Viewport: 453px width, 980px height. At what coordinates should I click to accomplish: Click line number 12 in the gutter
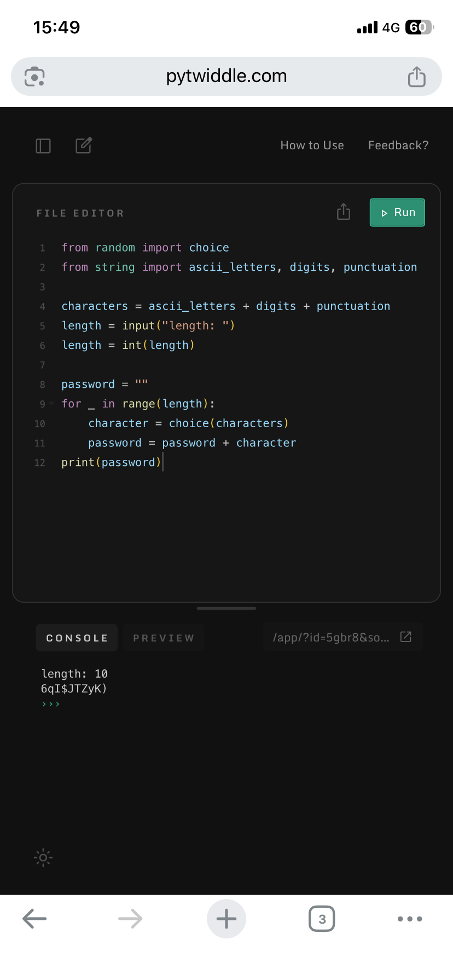[40, 463]
